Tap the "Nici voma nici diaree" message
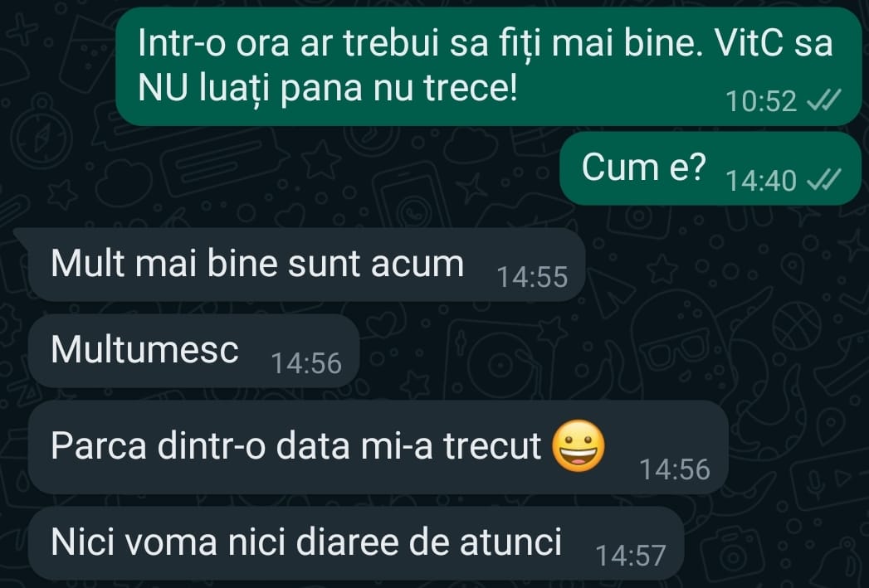869x588 pixels. pyautogui.click(x=355, y=543)
